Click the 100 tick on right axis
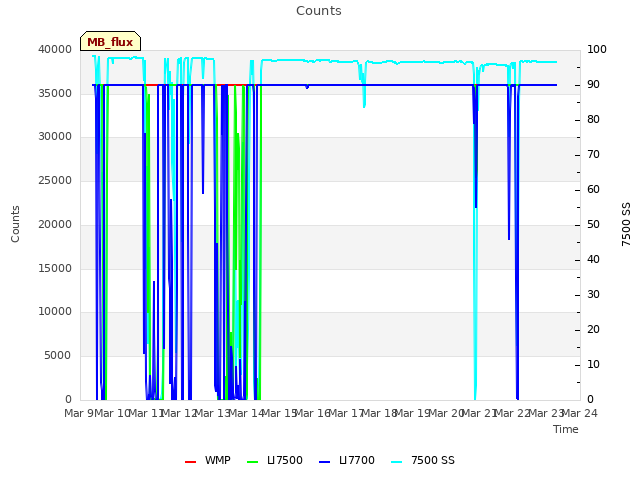 pyautogui.click(x=597, y=49)
